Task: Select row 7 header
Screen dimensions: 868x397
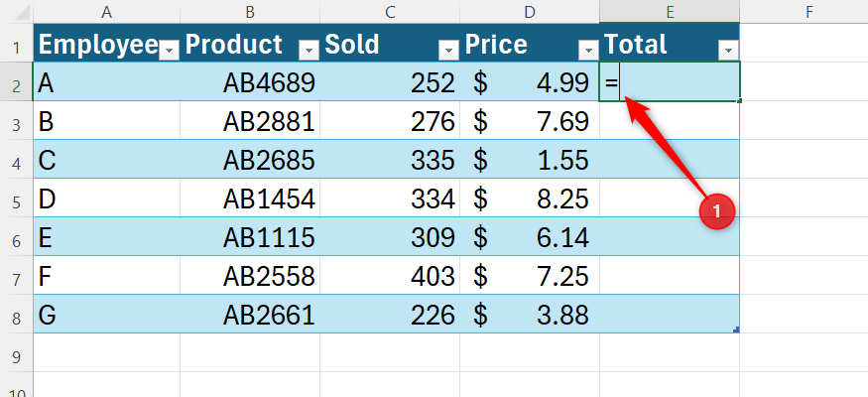Action: [x=17, y=275]
